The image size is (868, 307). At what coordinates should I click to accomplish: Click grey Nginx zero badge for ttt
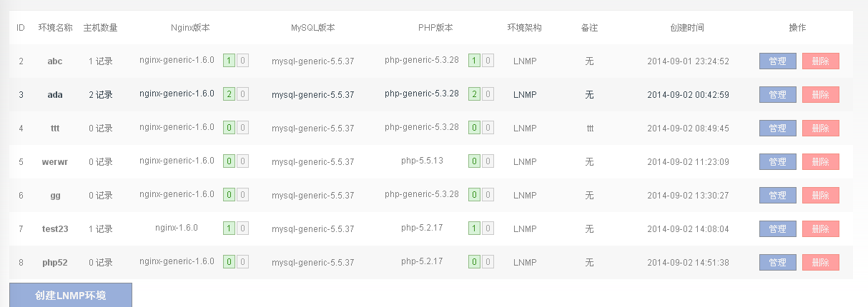tap(242, 128)
